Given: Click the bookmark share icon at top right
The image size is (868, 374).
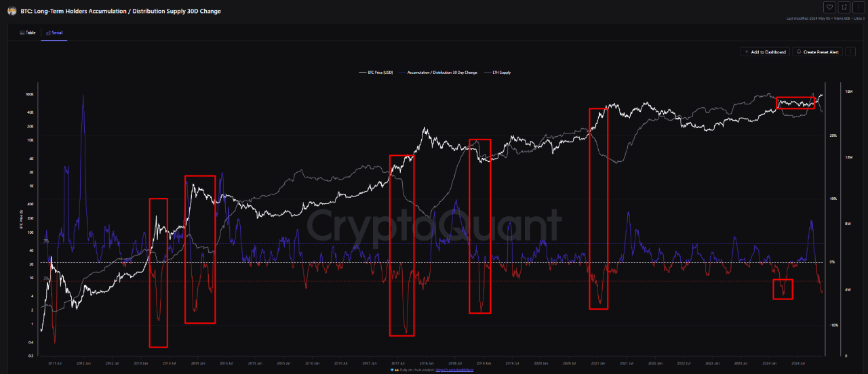Looking at the screenshot, I should pyautogui.click(x=845, y=7).
